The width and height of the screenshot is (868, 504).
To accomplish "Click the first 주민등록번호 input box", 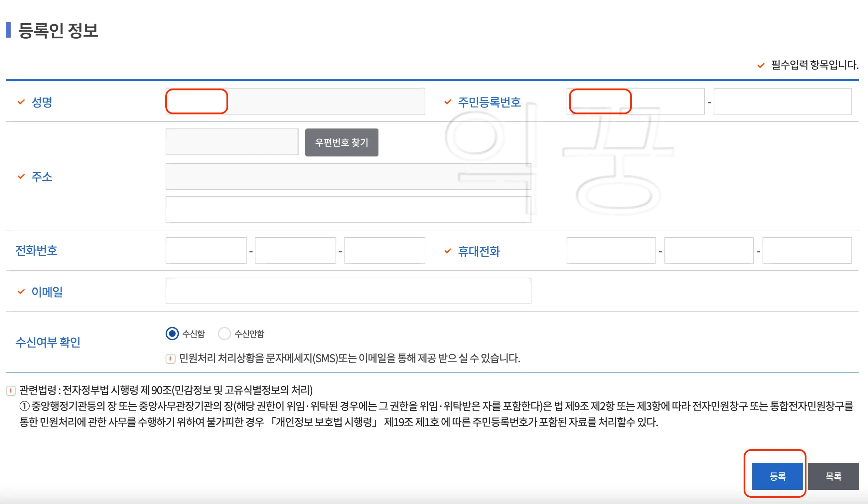I will (636, 101).
